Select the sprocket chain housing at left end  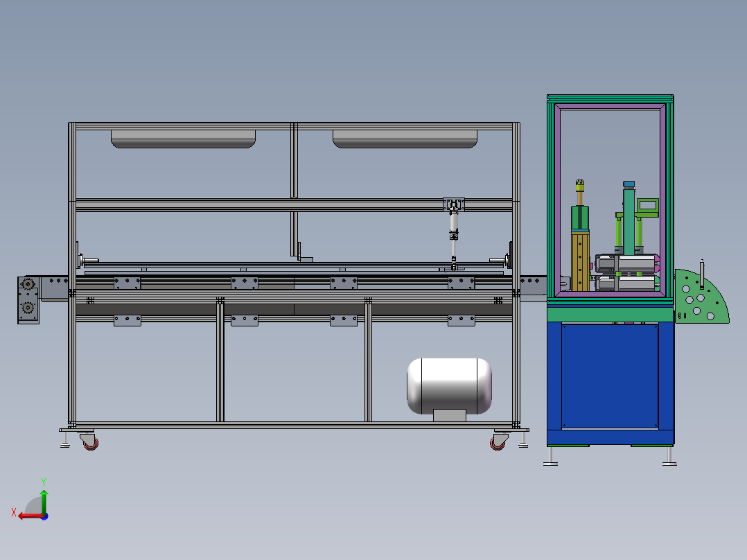click(x=28, y=300)
